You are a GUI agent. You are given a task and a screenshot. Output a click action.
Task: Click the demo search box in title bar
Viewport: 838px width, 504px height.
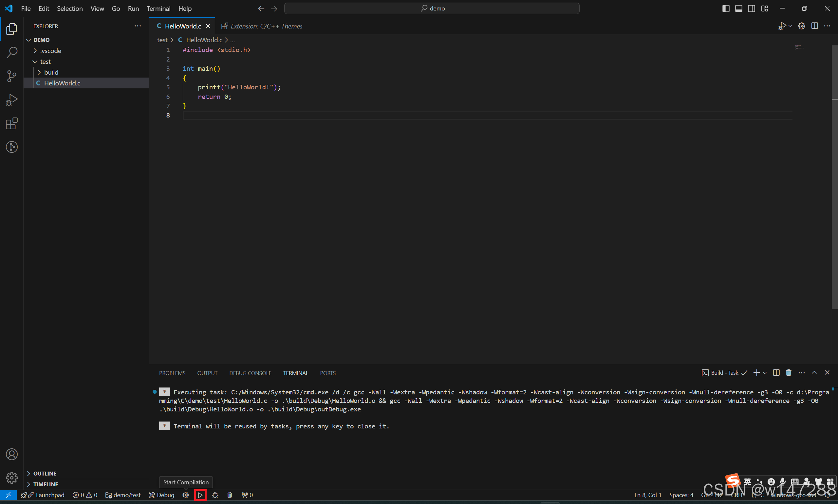(432, 9)
